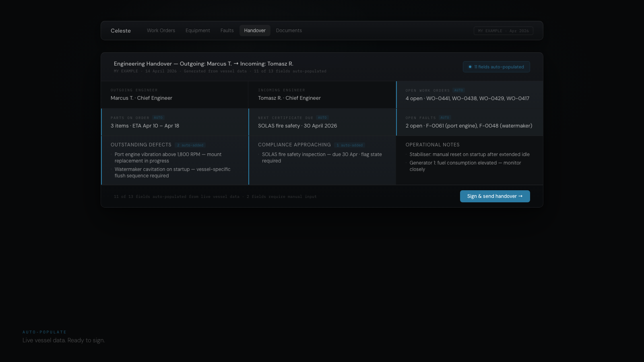This screenshot has height=362, width=644.
Task: Click the '1 auto-added' badge on Compliance Approaching
Action: (x=349, y=145)
